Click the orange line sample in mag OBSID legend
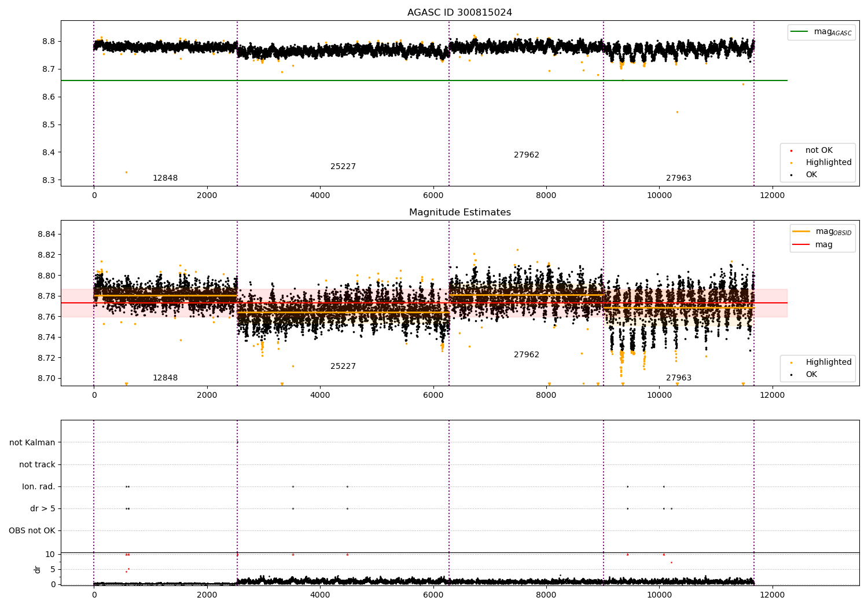868x608 pixels. pyautogui.click(x=801, y=232)
